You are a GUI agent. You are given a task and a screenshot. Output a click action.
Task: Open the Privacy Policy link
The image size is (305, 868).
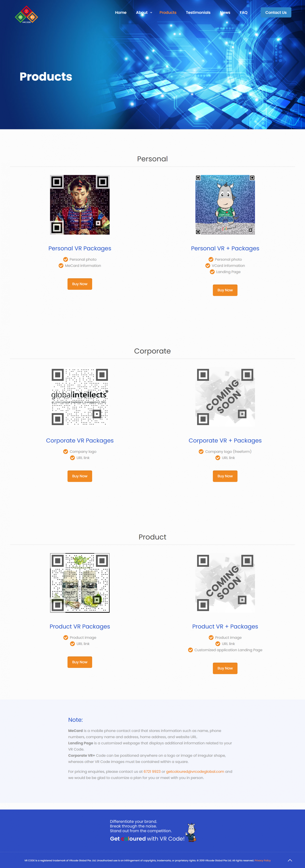click(262, 860)
